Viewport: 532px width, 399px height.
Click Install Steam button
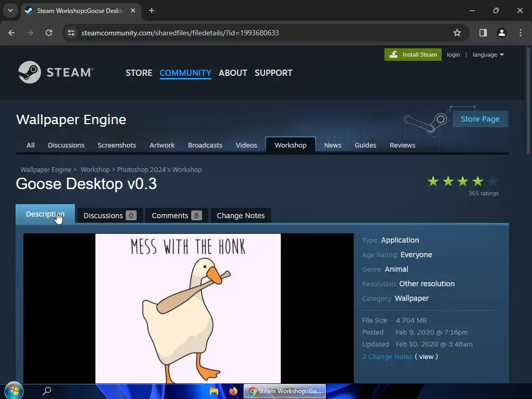coord(413,55)
